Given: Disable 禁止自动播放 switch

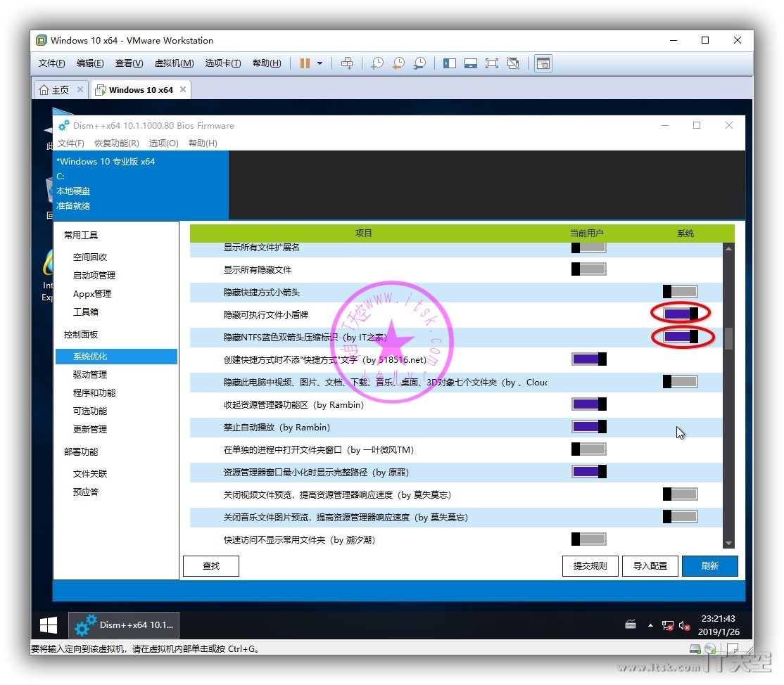Looking at the screenshot, I should (x=588, y=426).
